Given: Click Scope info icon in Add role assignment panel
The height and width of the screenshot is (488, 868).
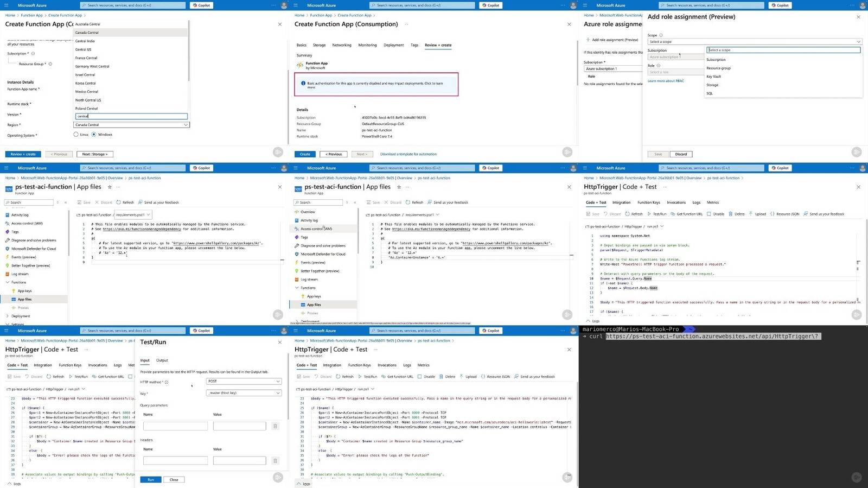Looking at the screenshot, I should (661, 35).
